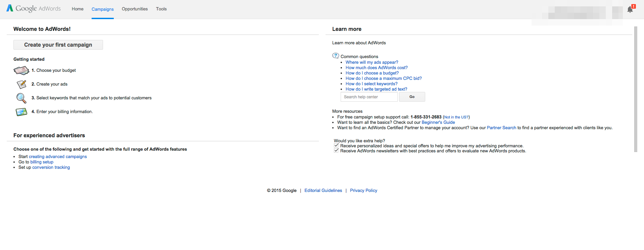Click the pencil icon beside Create your ads
The image size is (644, 250).
click(x=21, y=84)
